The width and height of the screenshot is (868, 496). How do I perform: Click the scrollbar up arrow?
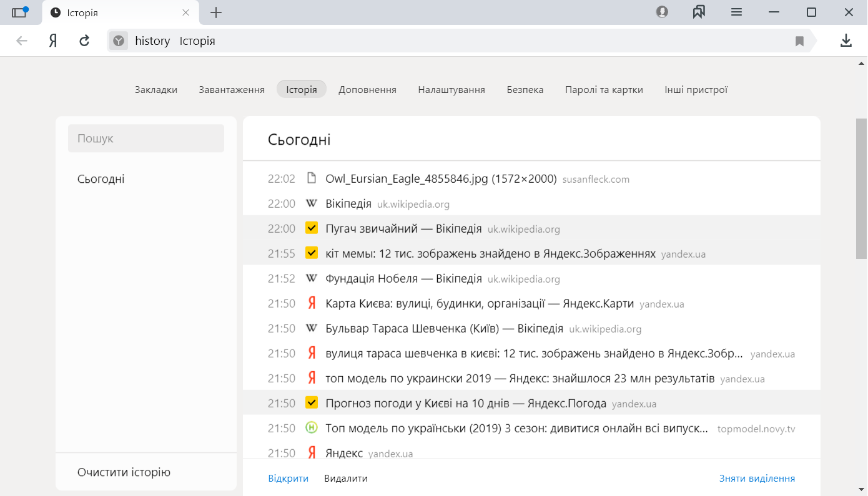862,64
